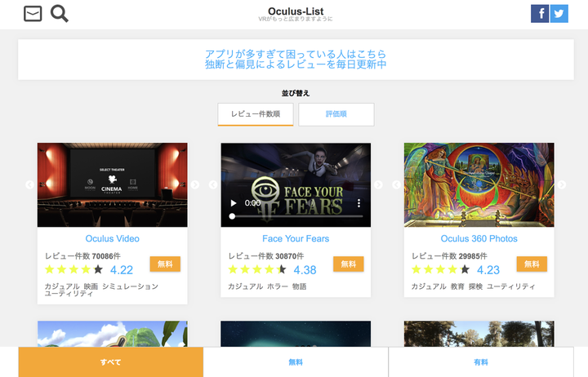588x377 pixels.
Task: Show next image on Oculus 360 Photos card
Action: [x=562, y=184]
